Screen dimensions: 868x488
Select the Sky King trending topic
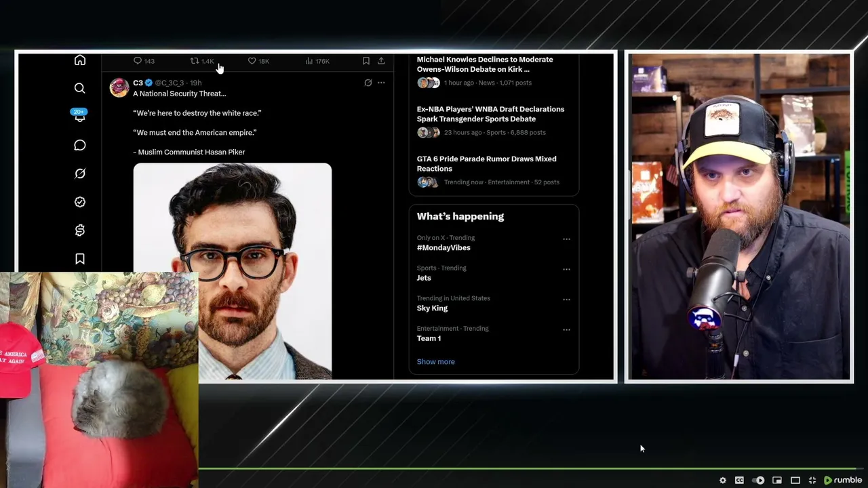(x=432, y=308)
